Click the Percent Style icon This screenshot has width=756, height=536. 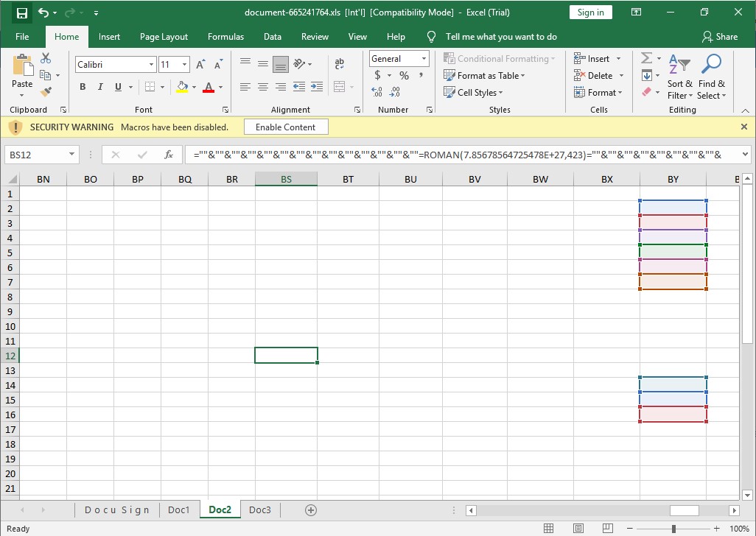click(404, 76)
